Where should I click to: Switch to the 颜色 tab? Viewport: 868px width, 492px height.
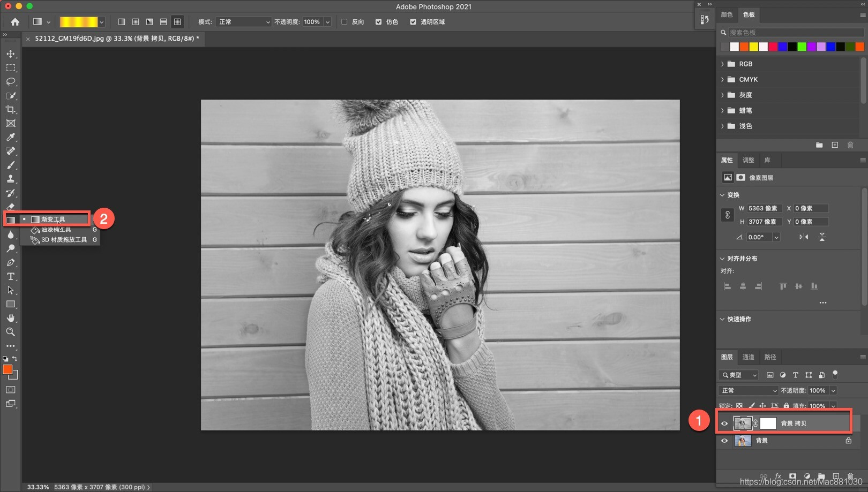[727, 14]
